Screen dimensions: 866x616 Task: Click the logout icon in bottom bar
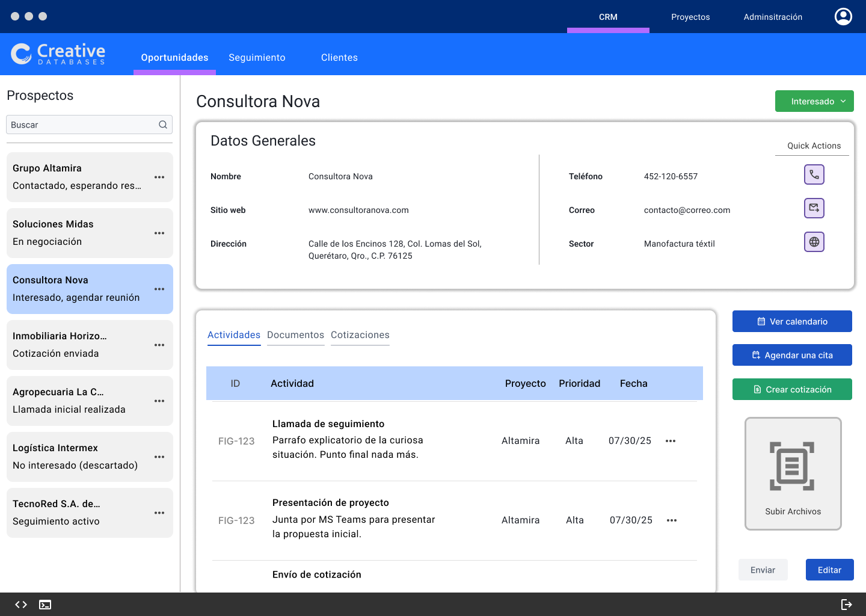click(846, 605)
